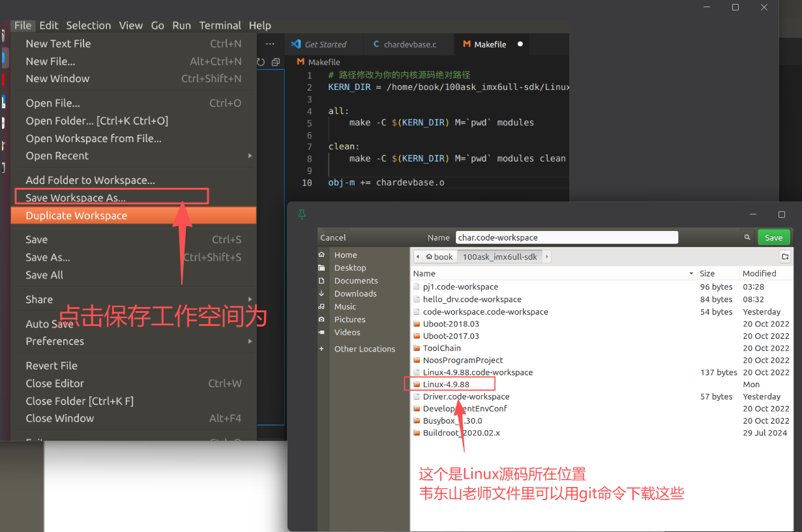Click the KERN_DIR line in editor
This screenshot has width=802, height=532.
coord(449,87)
